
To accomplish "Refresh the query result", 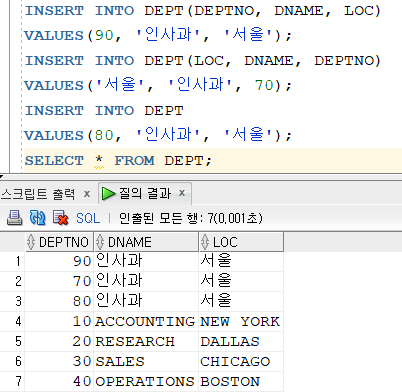I will 37,218.
